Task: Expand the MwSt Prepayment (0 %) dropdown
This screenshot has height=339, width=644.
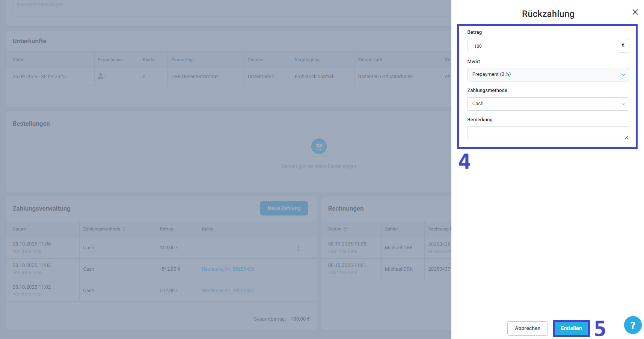Action: (x=548, y=75)
